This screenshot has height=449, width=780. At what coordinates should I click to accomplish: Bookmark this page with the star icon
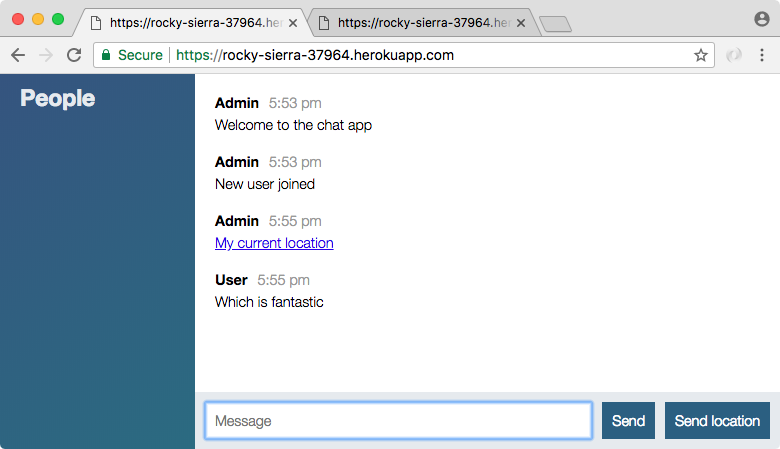pyautogui.click(x=700, y=55)
